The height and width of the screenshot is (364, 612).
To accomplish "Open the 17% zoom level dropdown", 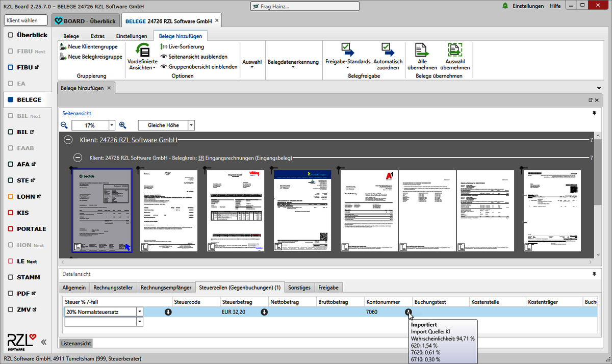I will click(x=112, y=125).
